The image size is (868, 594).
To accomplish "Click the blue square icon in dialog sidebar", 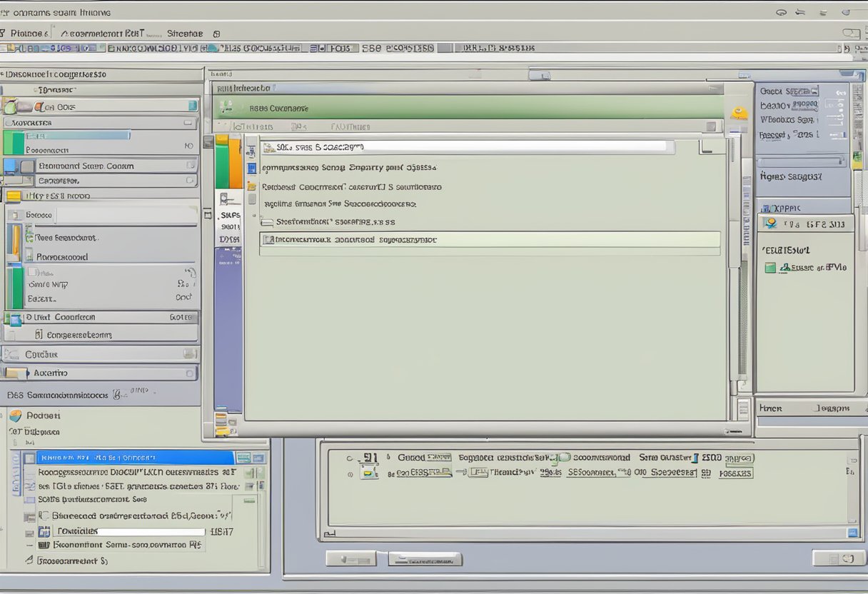I will (251, 168).
